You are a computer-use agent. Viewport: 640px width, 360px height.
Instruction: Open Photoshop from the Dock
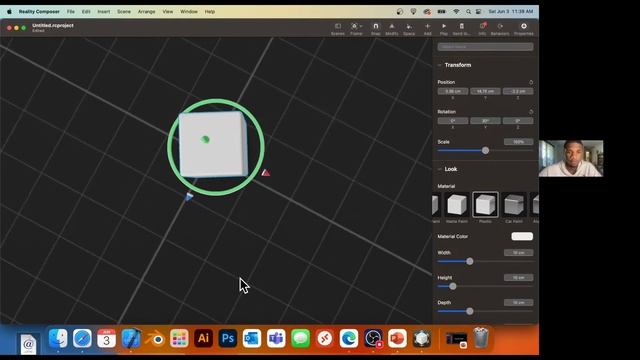click(x=228, y=338)
